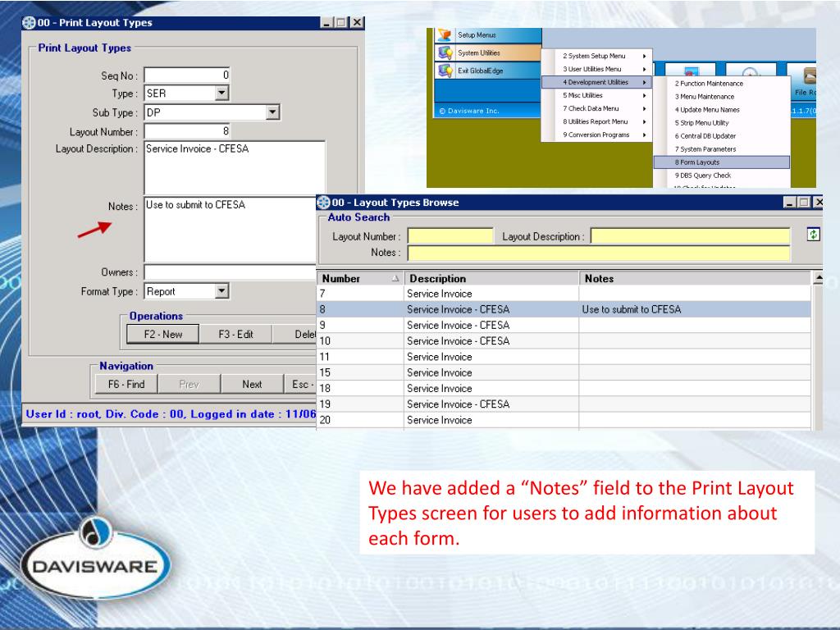Sort by the Number column header
The height and width of the screenshot is (630, 840).
coord(360,279)
